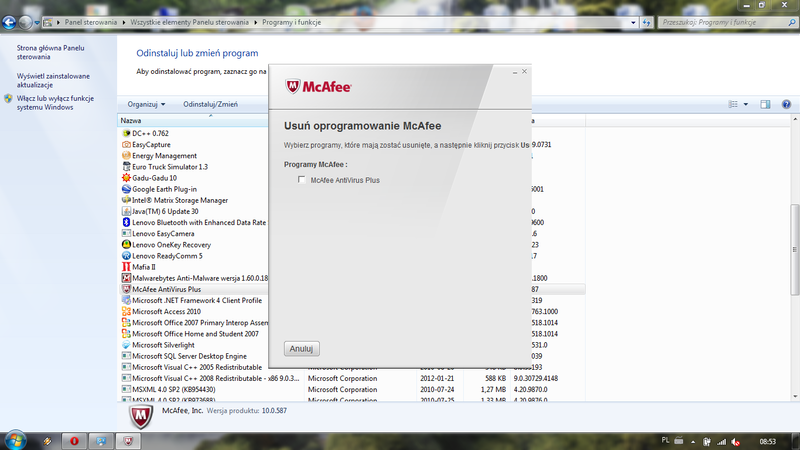Click the change view icon

coord(733,104)
